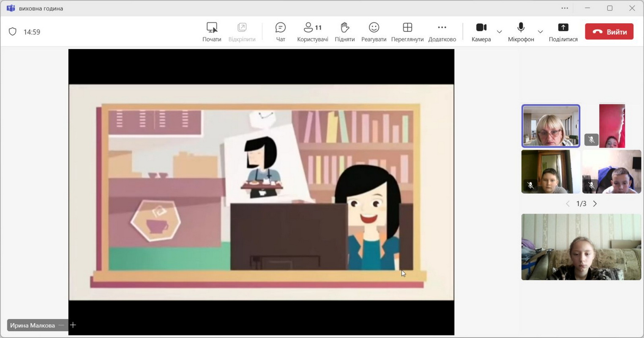This screenshot has height=338, width=644.
Task: Go to previous participants page
Action: (x=568, y=204)
